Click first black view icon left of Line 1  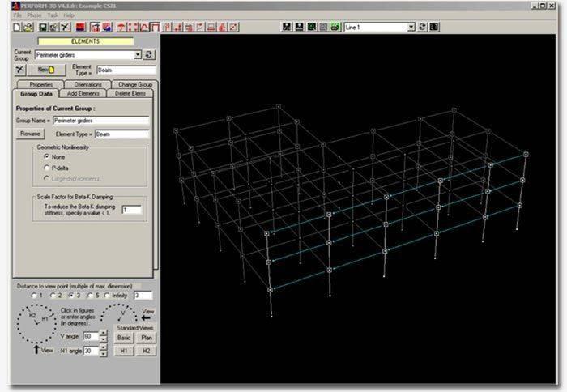coord(287,27)
